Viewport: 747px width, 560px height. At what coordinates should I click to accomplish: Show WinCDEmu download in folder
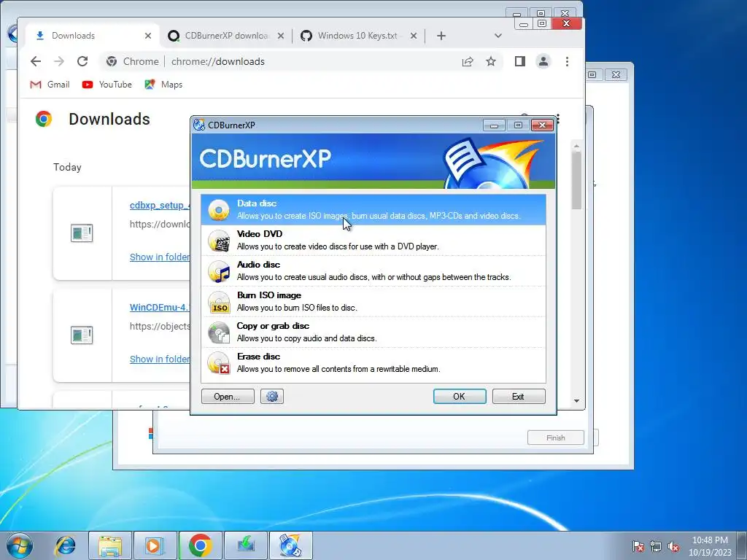click(160, 359)
